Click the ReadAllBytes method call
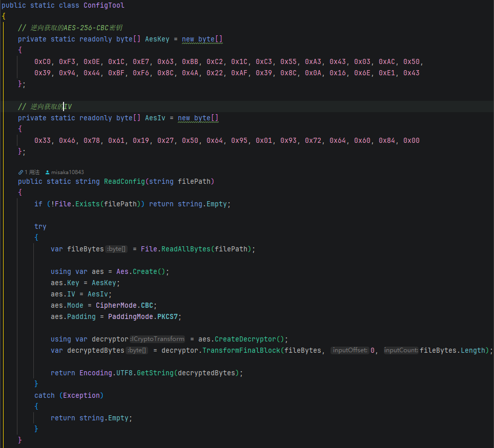This screenshot has height=448, width=494. (186, 249)
